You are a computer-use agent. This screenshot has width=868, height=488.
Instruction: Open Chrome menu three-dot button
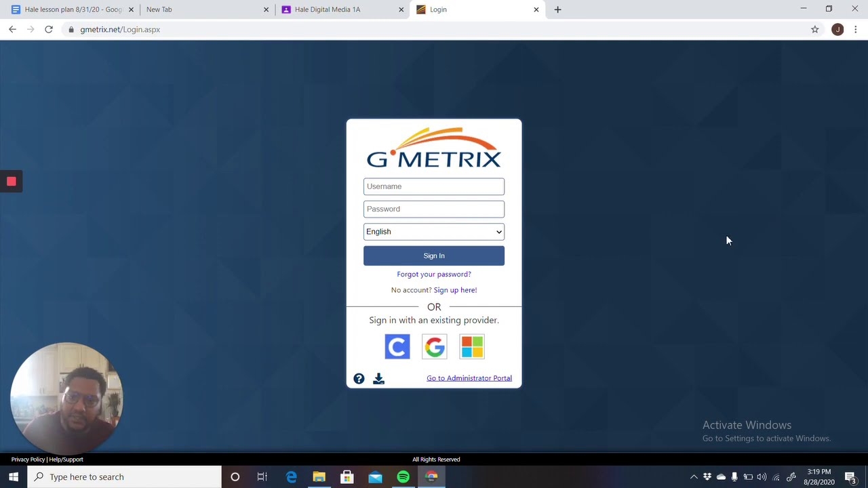tap(856, 29)
